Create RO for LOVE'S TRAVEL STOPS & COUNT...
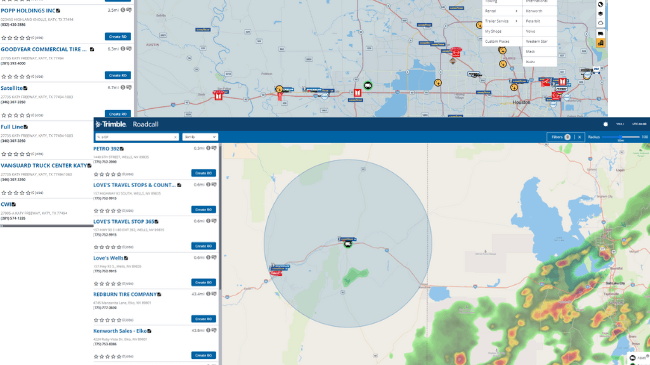Image resolution: width=650 pixels, height=365 pixels. coord(203,209)
